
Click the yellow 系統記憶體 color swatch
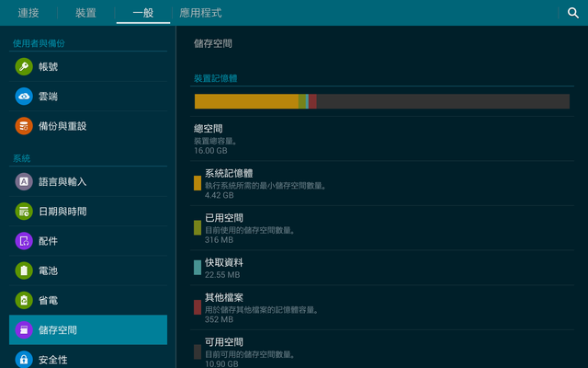198,183
